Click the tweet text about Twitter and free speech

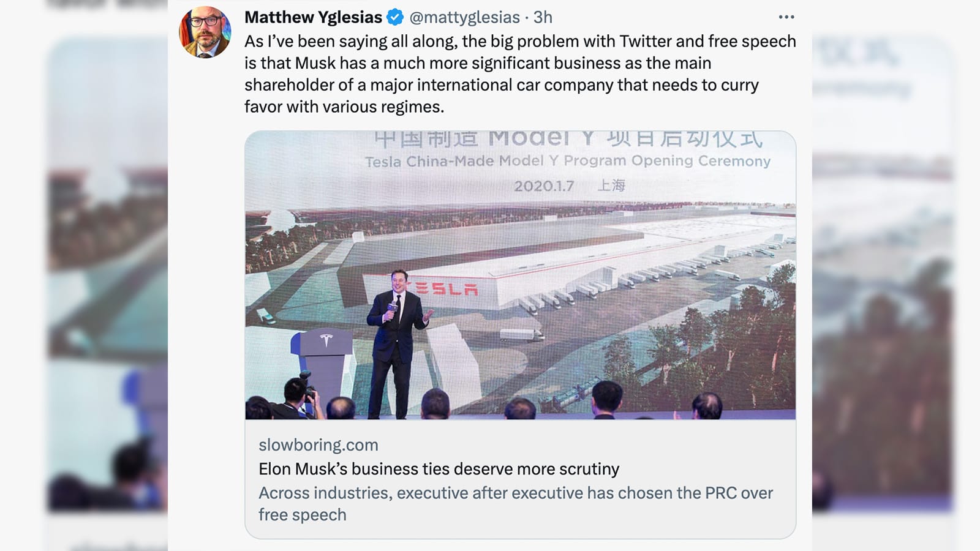coord(519,74)
